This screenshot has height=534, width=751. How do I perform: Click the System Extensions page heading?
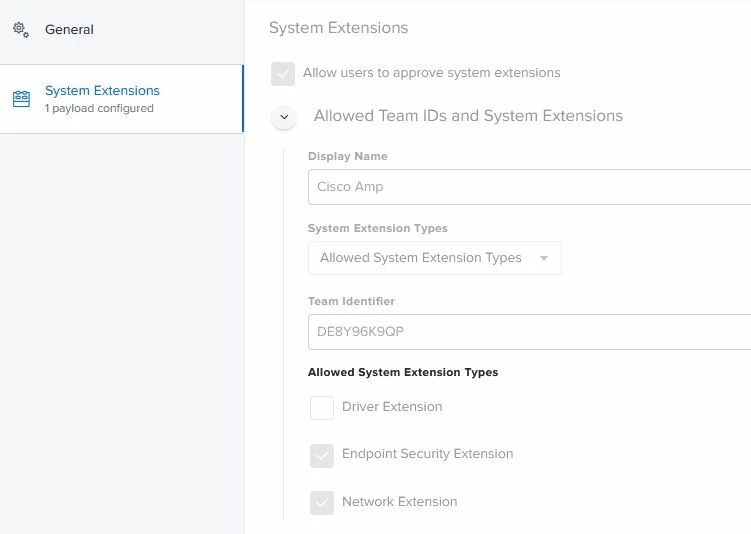[338, 28]
